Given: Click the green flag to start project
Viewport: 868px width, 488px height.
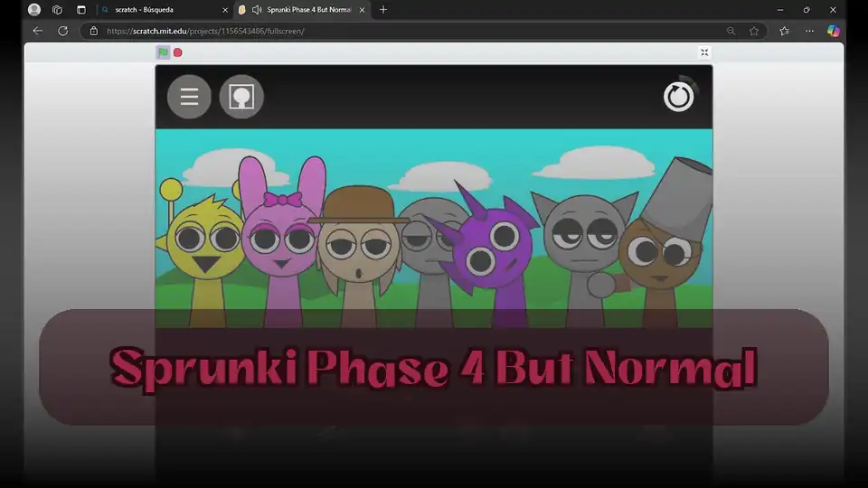Looking at the screenshot, I should tap(163, 52).
